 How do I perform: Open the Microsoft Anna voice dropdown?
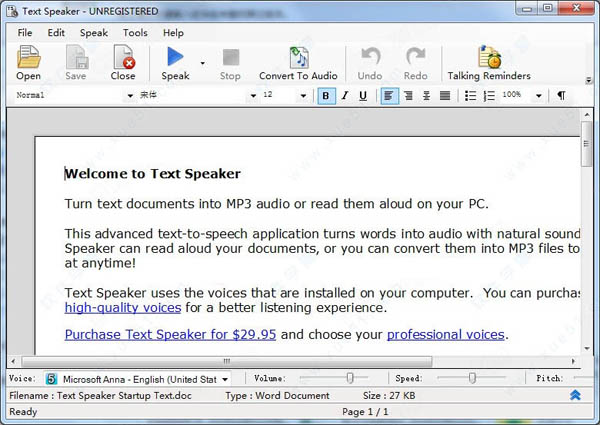click(225, 379)
